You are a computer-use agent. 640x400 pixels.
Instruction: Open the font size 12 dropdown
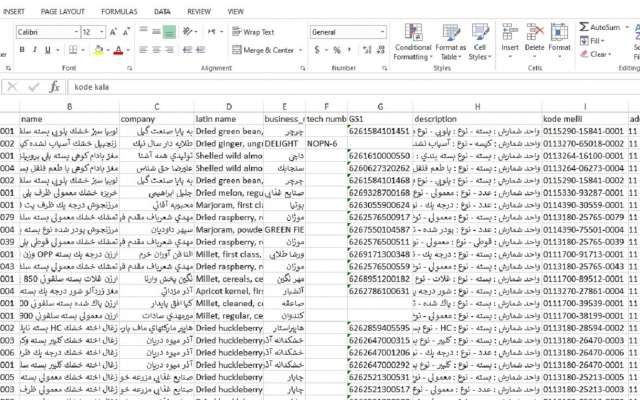coord(101,32)
